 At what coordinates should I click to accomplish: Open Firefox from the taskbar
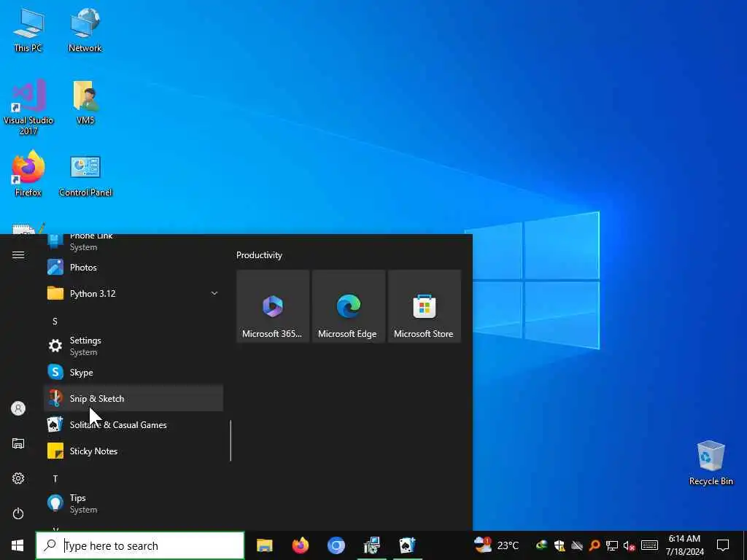(x=300, y=545)
